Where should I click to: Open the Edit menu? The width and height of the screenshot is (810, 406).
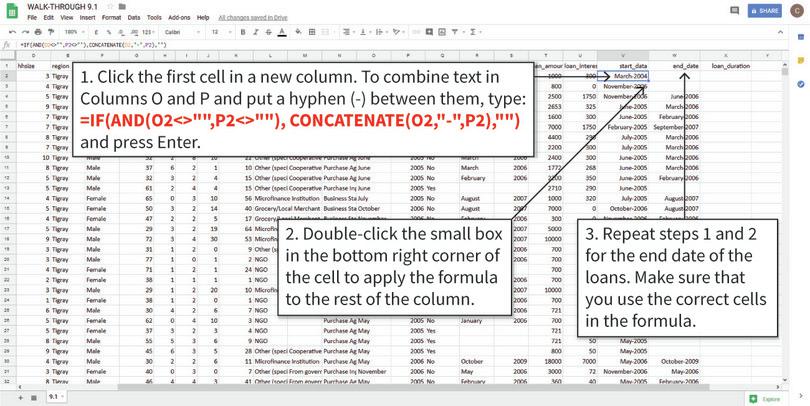[x=49, y=18]
